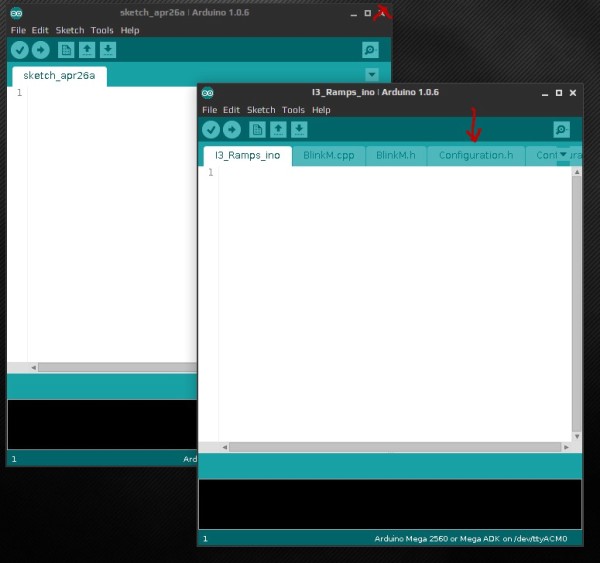Viewport: 600px width, 563px height.
Task: Open File menu in sketch_apr26a window
Action: click(18, 31)
